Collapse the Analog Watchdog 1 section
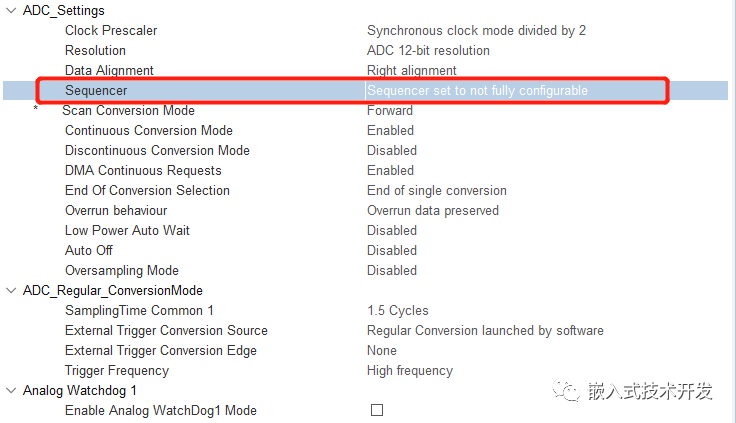Screen dimensions: 736x423 click(11, 390)
